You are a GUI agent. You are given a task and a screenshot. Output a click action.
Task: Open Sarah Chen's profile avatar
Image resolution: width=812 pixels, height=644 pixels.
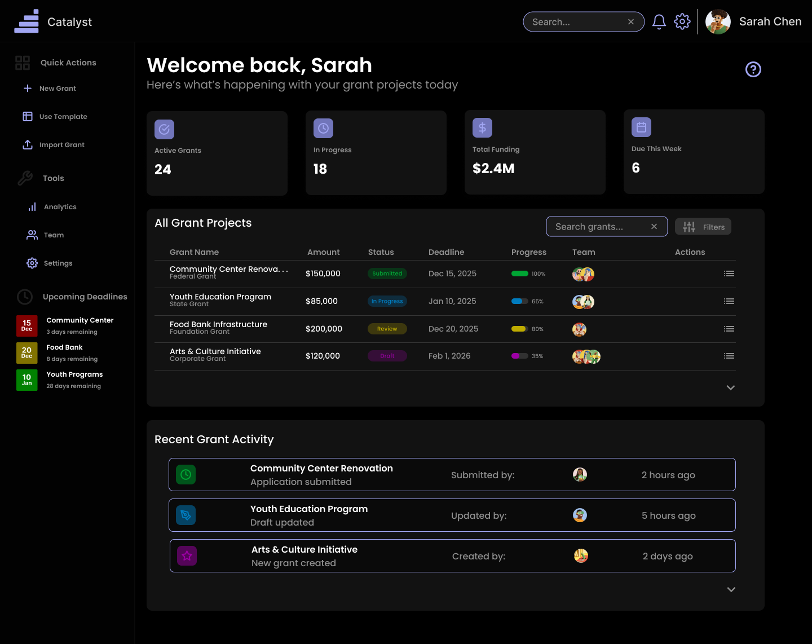click(x=718, y=22)
